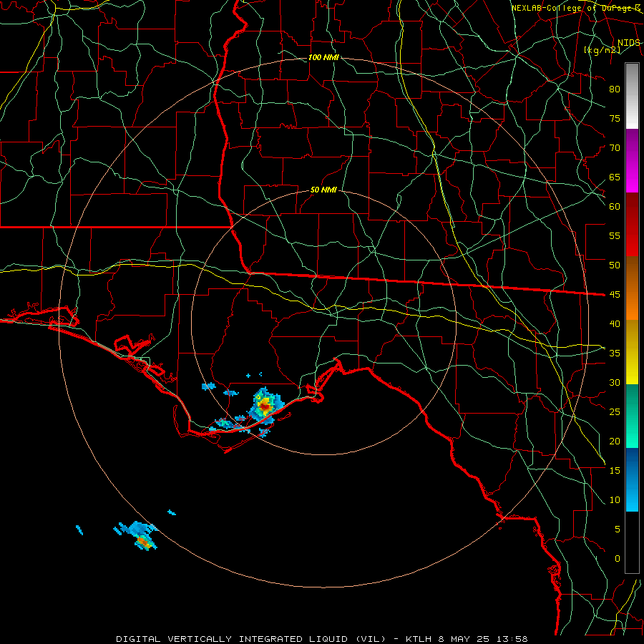644x644 pixels.
Task: Select the "80" value on the VIL scale
Action: point(615,89)
